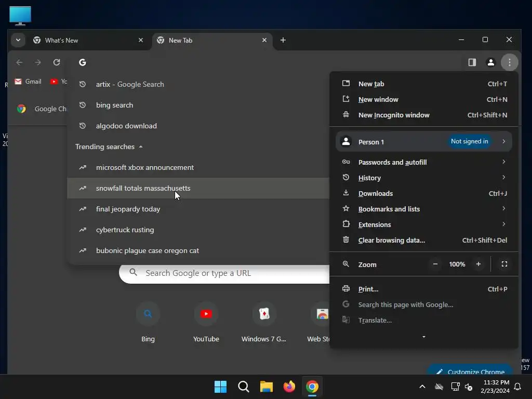Click the Search Google or type a URL box
The height and width of the screenshot is (399, 532).
click(224, 273)
